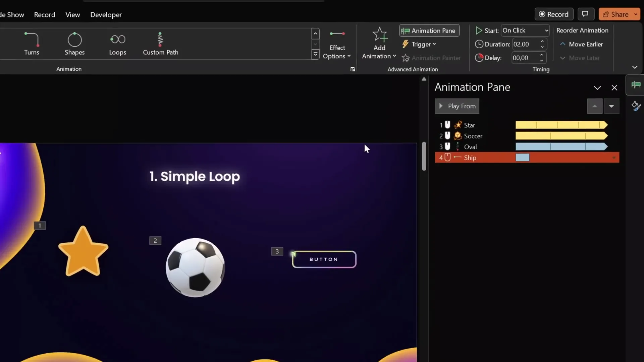Image resolution: width=644 pixels, height=362 pixels.
Task: Click the Duration field showing 02,00
Action: pyautogui.click(x=525, y=44)
